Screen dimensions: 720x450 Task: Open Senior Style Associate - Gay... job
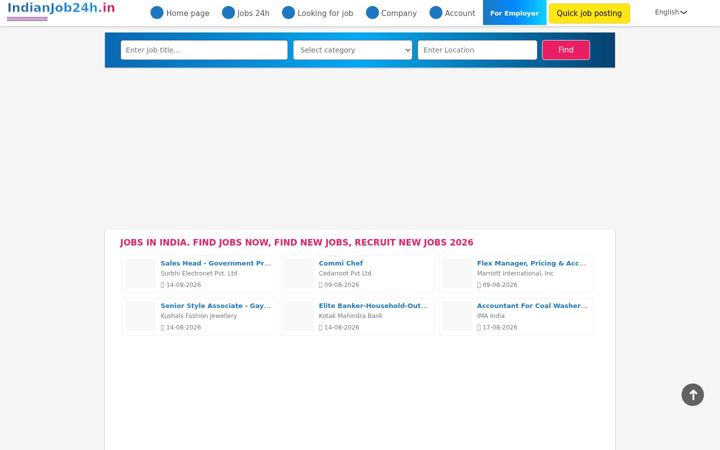216,306
